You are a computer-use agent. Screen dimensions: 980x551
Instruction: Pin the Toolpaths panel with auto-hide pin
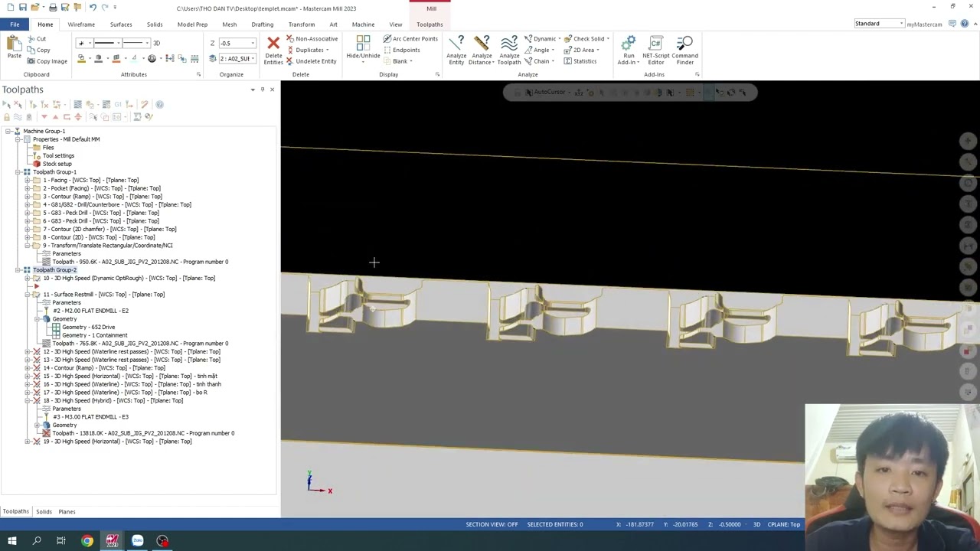(x=262, y=90)
